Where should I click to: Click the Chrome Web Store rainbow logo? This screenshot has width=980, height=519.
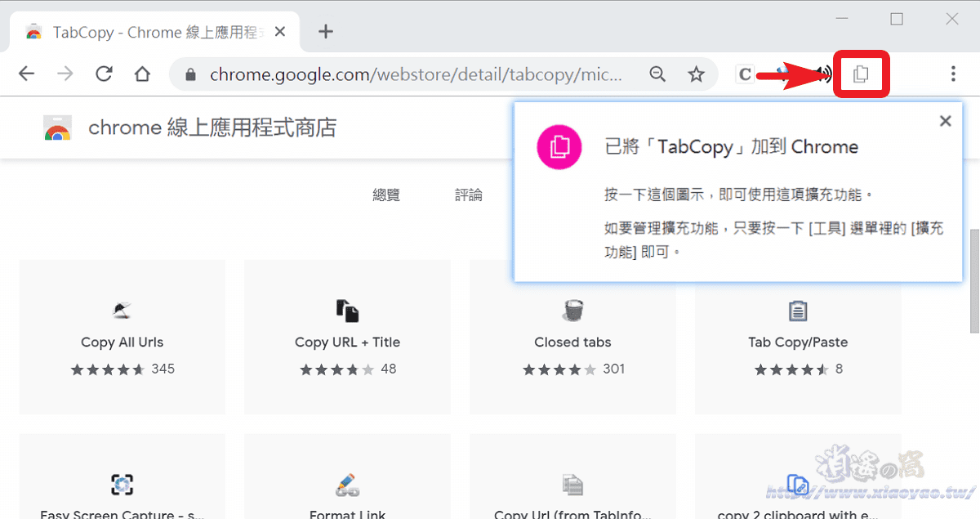coord(57,128)
